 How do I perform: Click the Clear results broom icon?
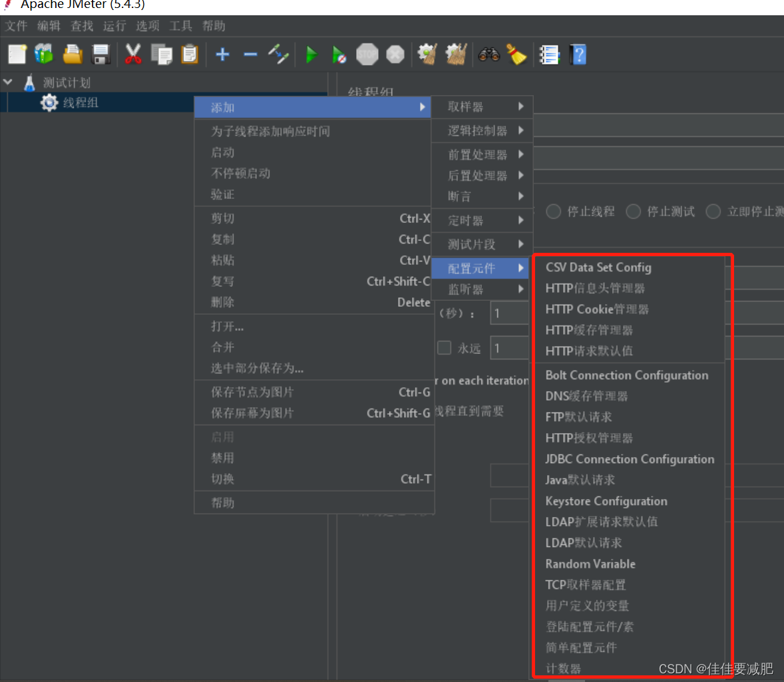click(x=427, y=55)
